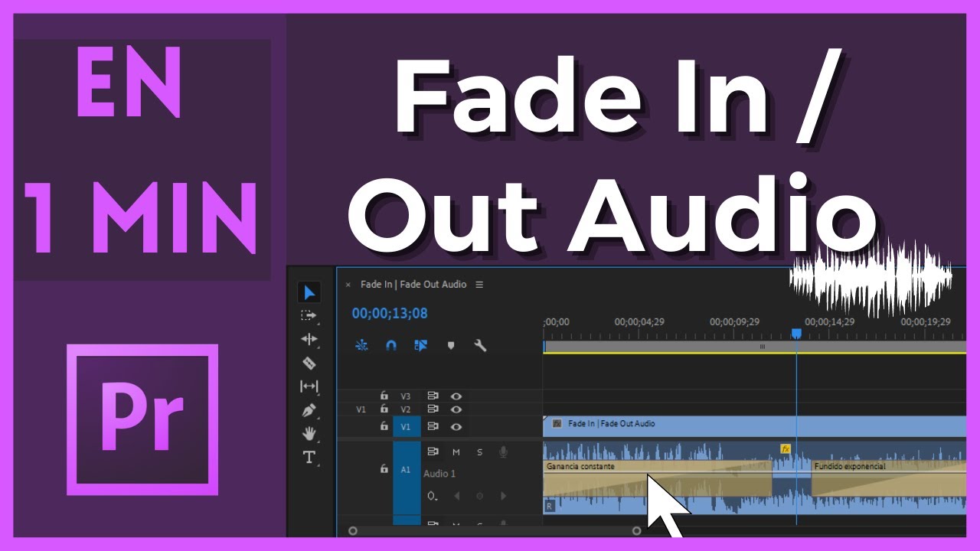Mute track A1 with M button
980x551 pixels.
tap(456, 452)
